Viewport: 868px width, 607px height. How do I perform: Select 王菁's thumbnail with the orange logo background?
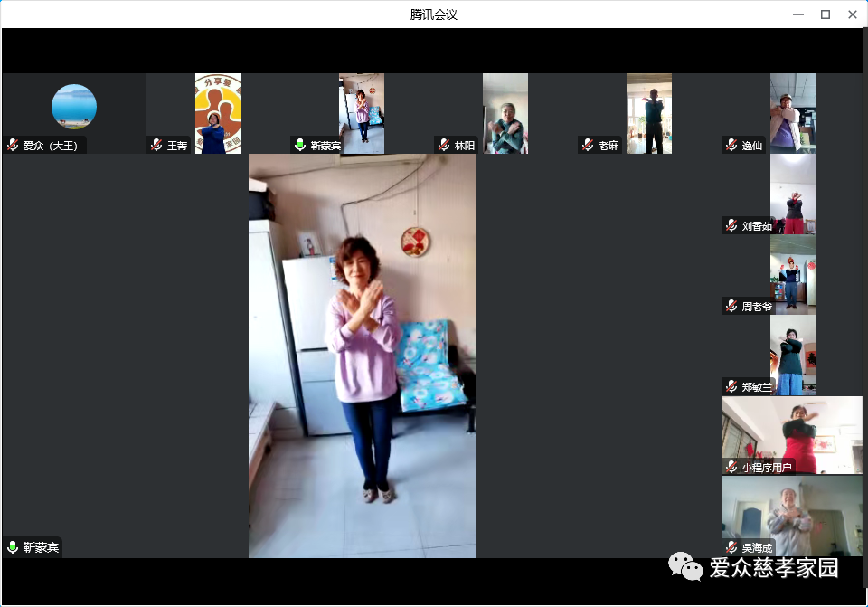[218, 113]
